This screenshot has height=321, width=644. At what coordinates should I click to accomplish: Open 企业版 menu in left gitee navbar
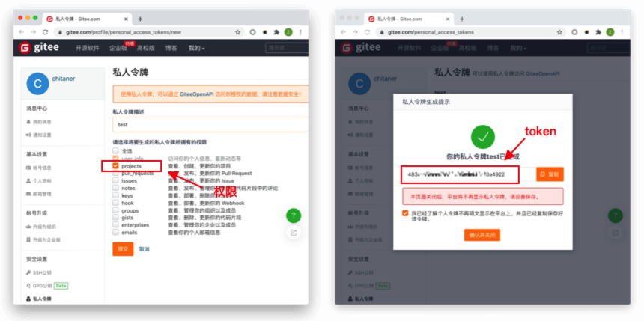[x=118, y=48]
